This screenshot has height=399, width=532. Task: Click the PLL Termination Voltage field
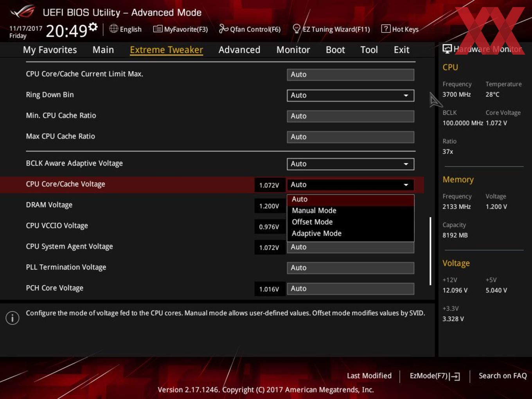350,268
